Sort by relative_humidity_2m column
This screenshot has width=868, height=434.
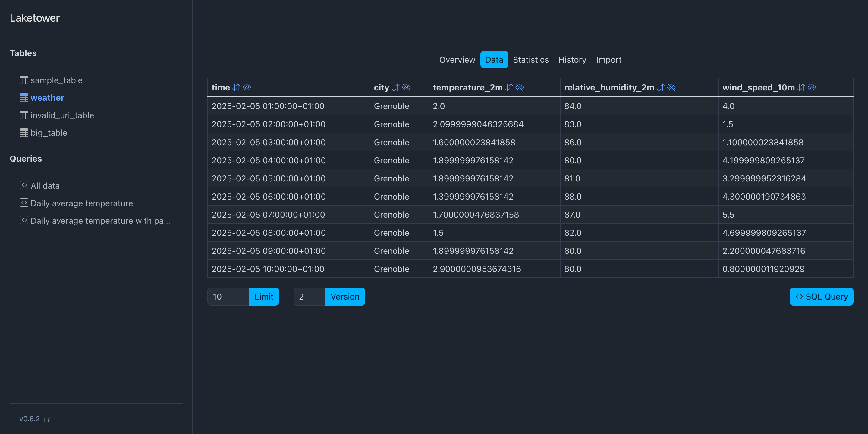click(661, 88)
